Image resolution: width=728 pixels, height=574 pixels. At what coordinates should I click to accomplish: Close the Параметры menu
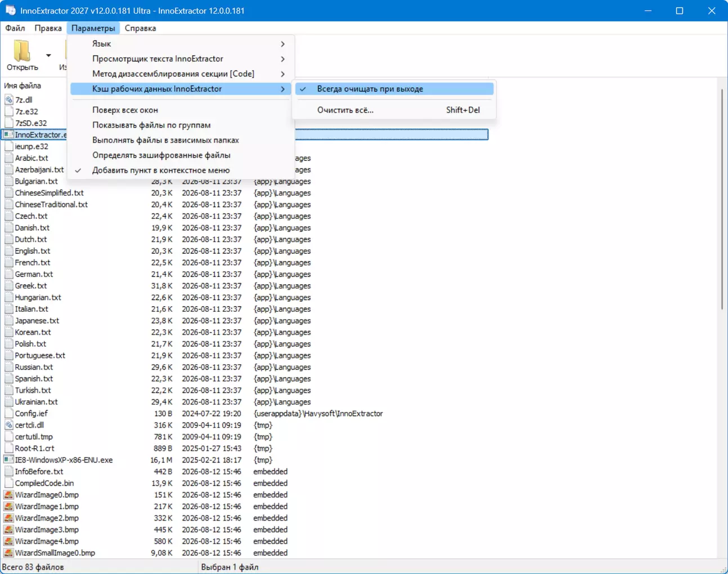[x=93, y=28]
